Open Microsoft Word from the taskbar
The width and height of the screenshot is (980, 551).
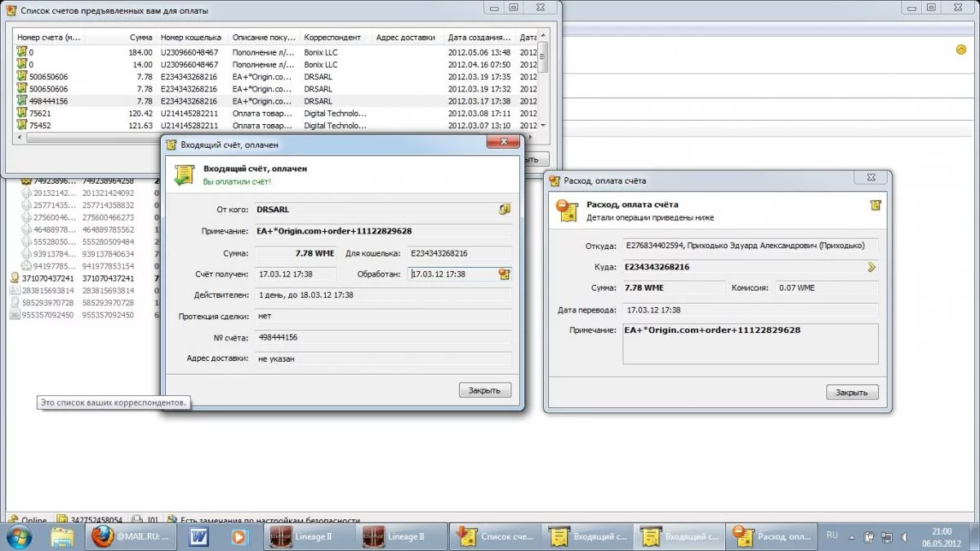[x=199, y=537]
